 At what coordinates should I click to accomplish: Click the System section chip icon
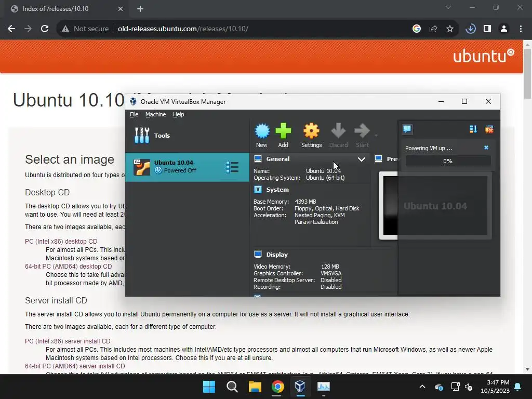258,189
